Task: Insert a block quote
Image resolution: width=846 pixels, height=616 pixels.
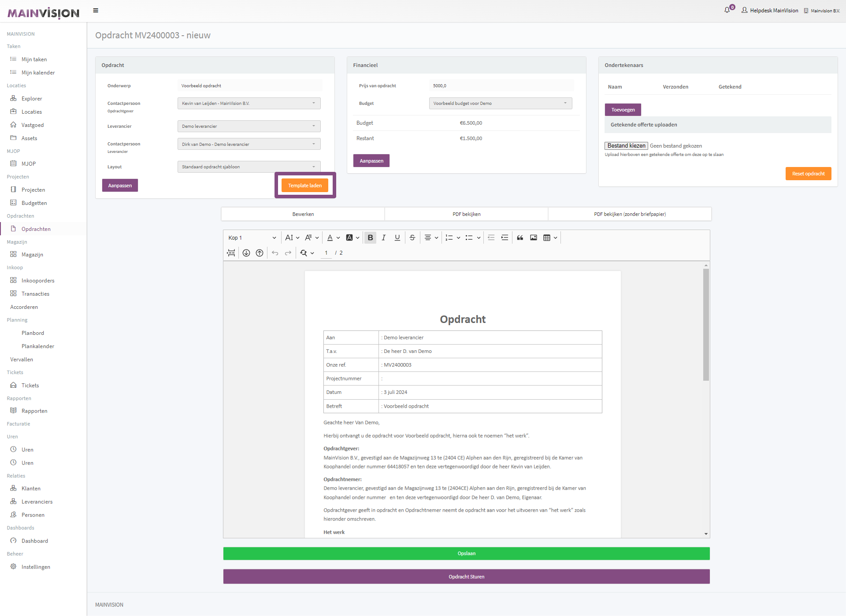Action: coord(520,238)
